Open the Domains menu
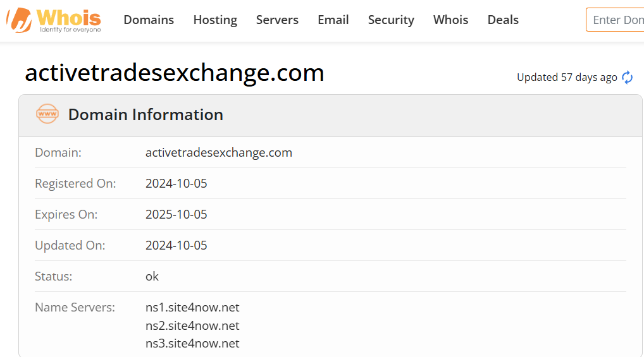The image size is (644, 357). point(149,20)
